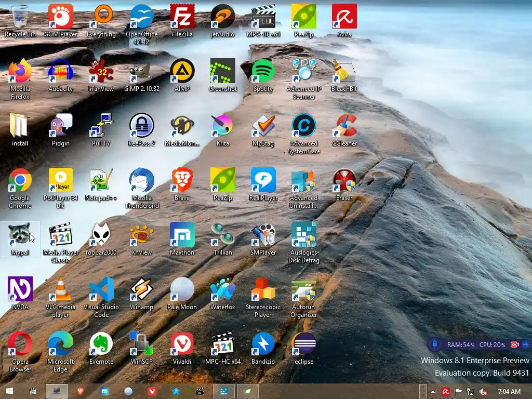Open PotPlayer 64 bit
Image resolution: width=532 pixels, height=399 pixels.
60,188
